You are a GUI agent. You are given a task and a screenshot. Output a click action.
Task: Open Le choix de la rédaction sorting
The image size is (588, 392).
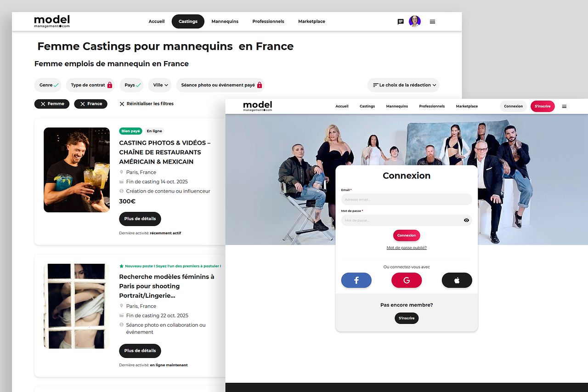[x=403, y=85]
